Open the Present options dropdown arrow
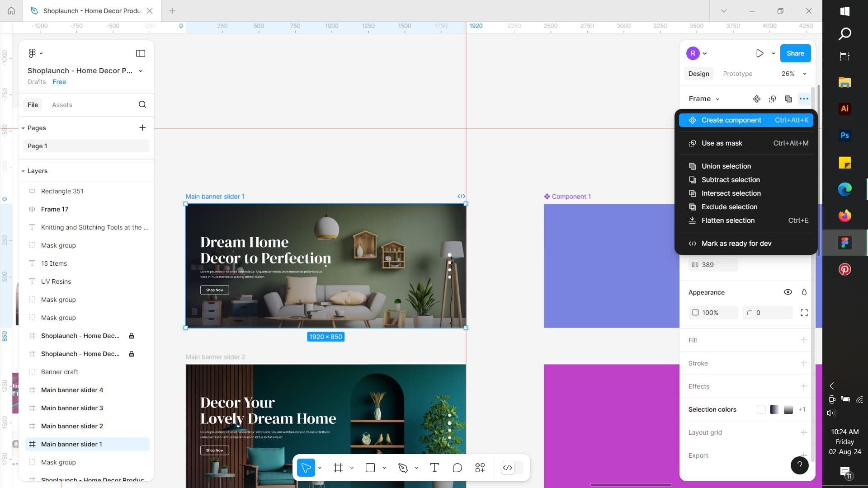This screenshot has height=488, width=868. 774,53
